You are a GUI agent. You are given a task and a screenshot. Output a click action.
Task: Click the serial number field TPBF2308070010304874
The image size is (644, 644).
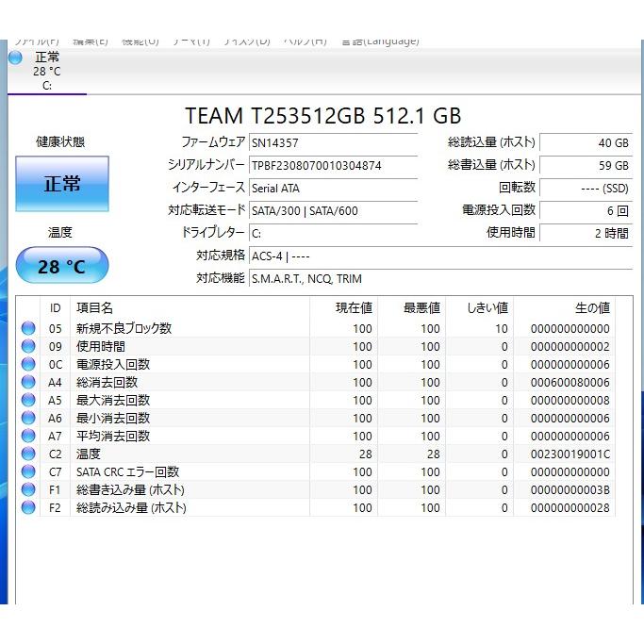pos(333,166)
